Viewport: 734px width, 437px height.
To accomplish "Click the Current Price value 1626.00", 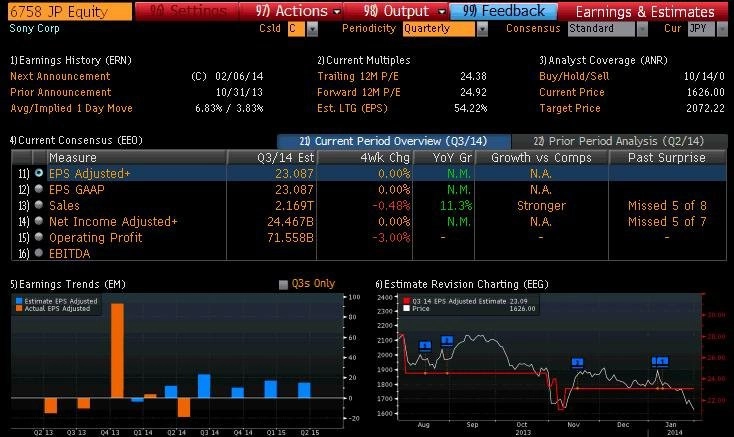I will [x=705, y=92].
